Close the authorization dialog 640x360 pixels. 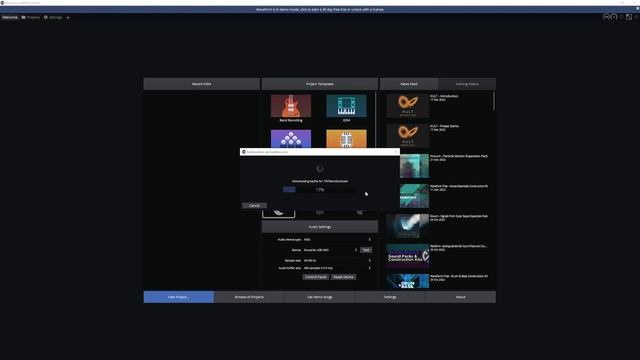coord(396,152)
